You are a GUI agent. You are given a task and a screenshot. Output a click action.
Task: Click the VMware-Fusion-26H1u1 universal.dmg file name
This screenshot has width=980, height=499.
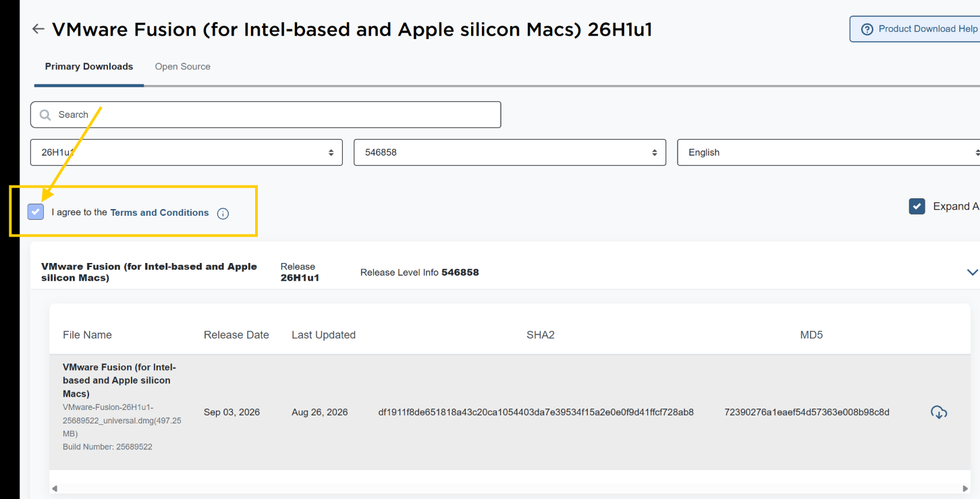pos(122,420)
